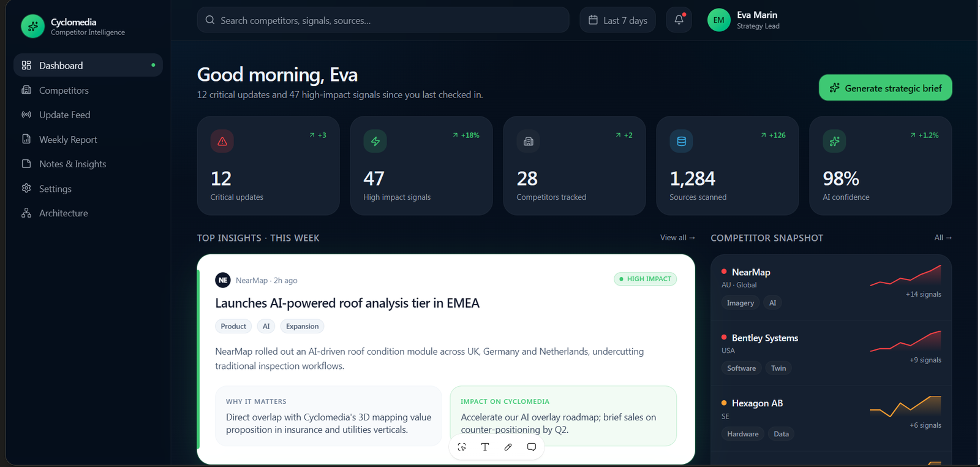Click the HIGH IMPACT badge
The width and height of the screenshot is (980, 467).
(645, 279)
